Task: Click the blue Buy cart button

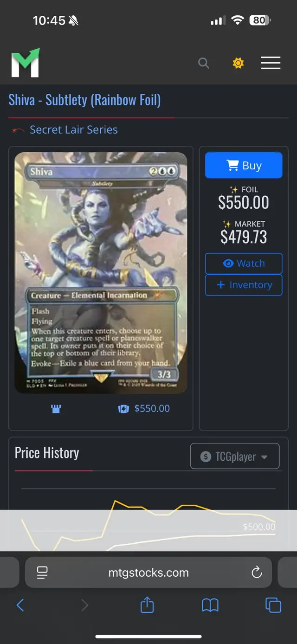Action: point(244,166)
